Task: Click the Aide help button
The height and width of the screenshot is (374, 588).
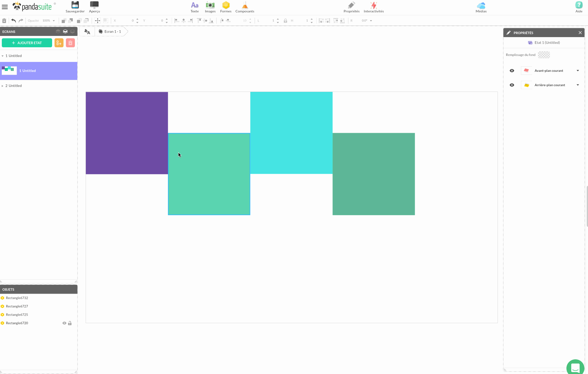Action: 579,7
